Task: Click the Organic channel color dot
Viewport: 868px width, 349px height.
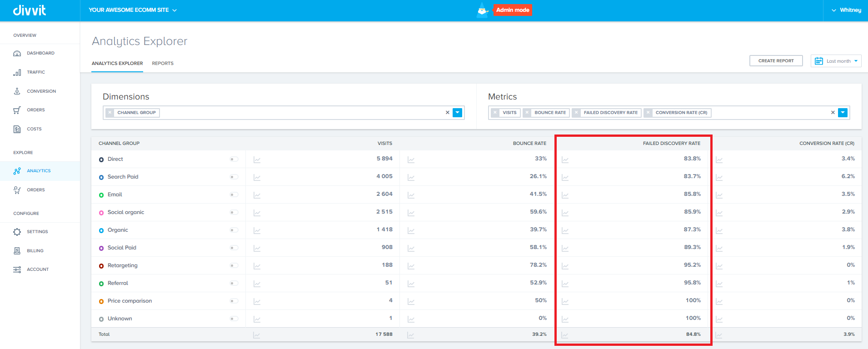Action: (101, 230)
